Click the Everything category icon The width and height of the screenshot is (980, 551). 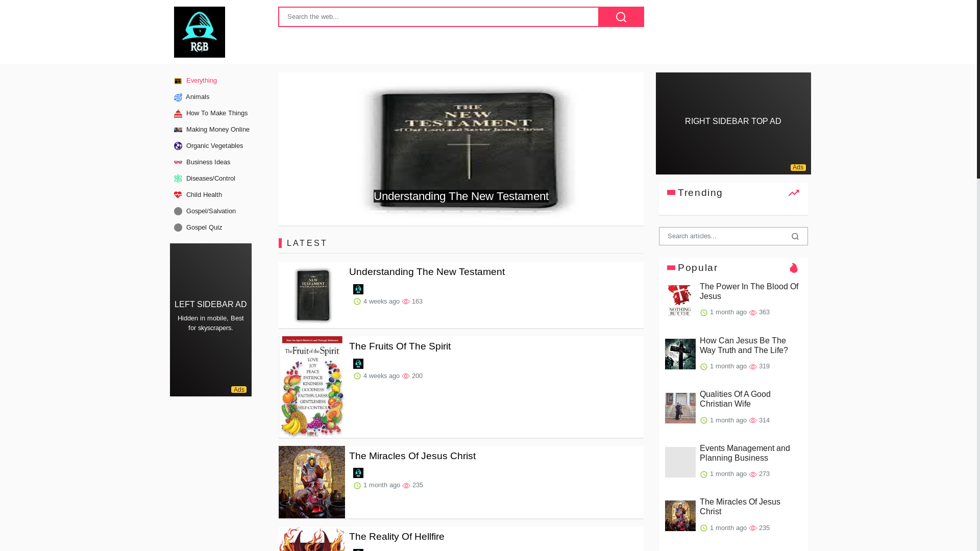tap(178, 81)
